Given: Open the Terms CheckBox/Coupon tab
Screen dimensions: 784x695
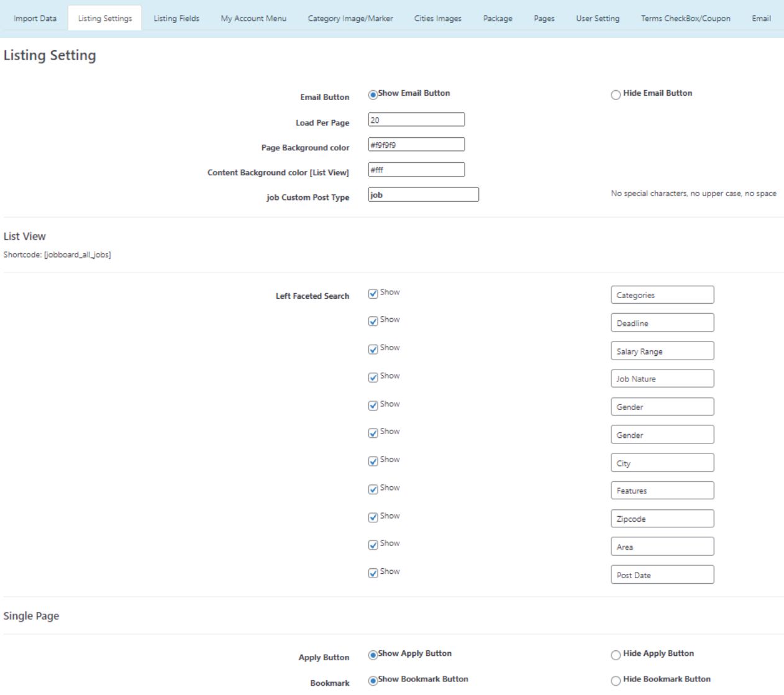Looking at the screenshot, I should click(685, 19).
